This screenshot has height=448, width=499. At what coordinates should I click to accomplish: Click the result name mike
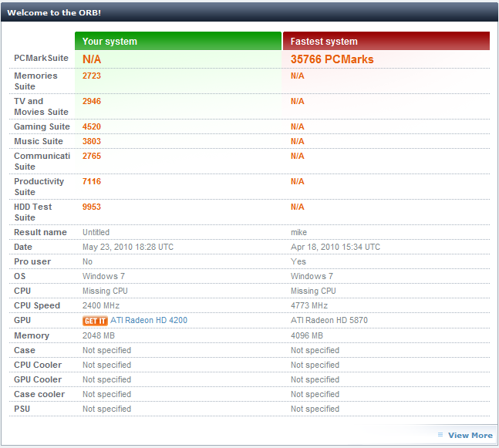point(298,233)
